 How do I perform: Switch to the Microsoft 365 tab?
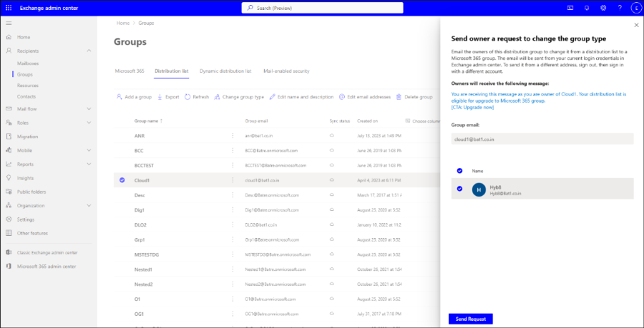coord(130,71)
